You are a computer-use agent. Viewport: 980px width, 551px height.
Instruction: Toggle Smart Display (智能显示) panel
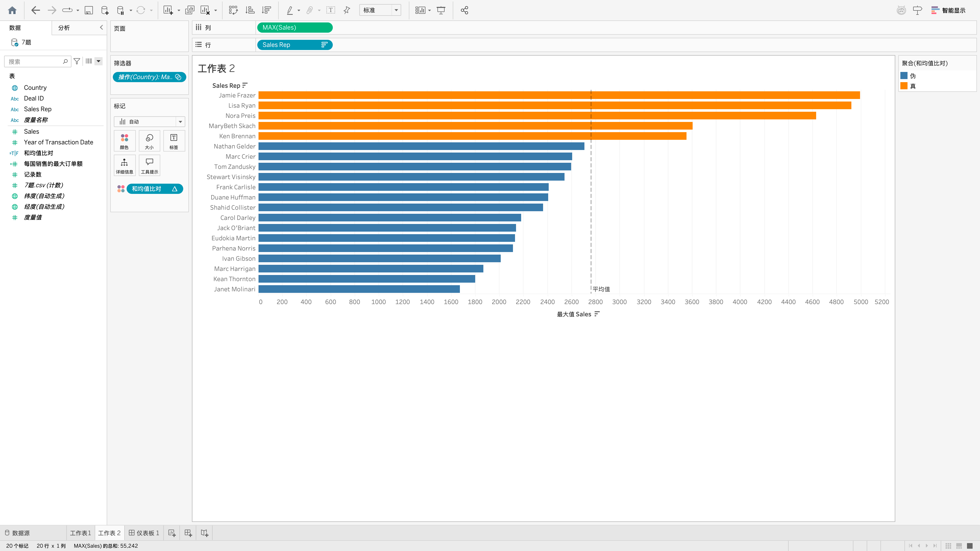coord(948,10)
